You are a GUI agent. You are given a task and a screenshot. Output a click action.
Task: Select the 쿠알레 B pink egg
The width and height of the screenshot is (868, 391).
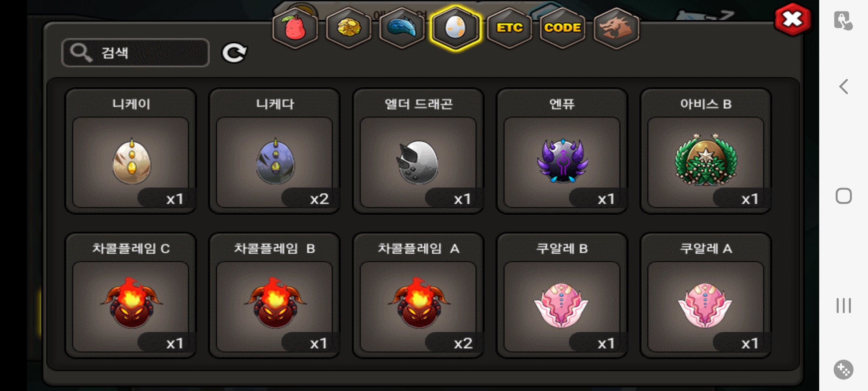coord(562,295)
